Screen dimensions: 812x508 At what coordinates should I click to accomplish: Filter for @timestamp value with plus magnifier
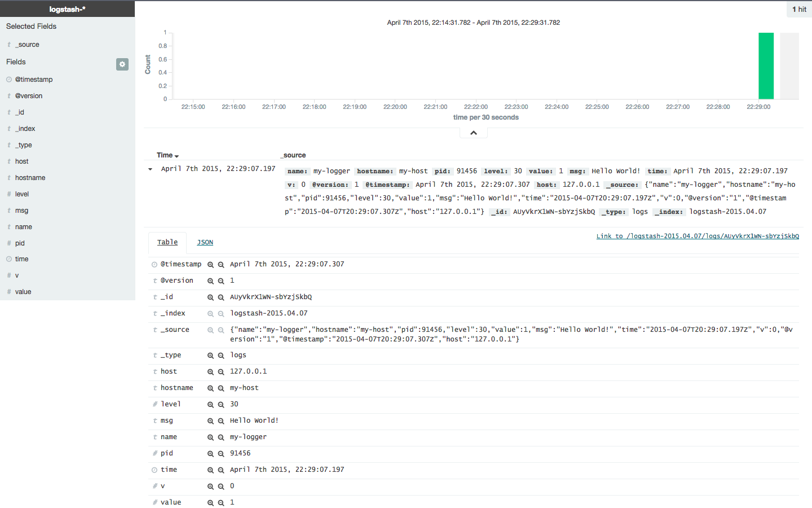210,265
